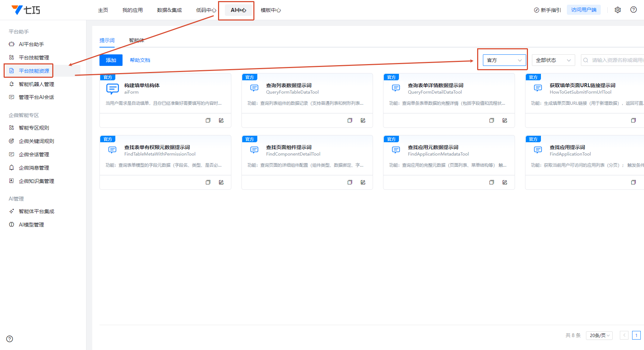Open 管理平台AI会话 in sidebar
Screen dimensions: 644x350
pyautogui.click(x=36, y=97)
